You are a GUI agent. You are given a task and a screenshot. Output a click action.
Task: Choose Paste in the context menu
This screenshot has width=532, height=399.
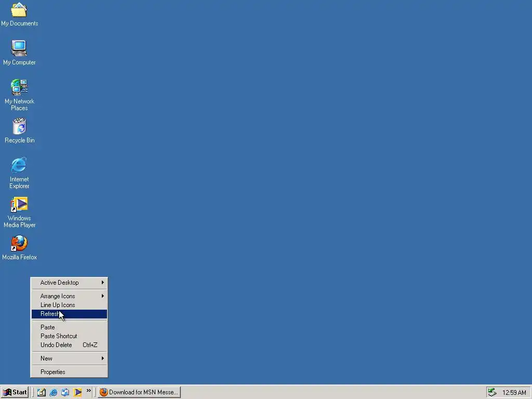tap(69, 327)
